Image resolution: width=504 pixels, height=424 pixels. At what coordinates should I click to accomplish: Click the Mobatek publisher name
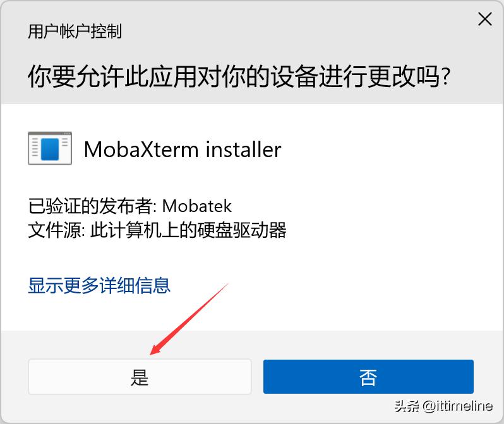coord(196,206)
